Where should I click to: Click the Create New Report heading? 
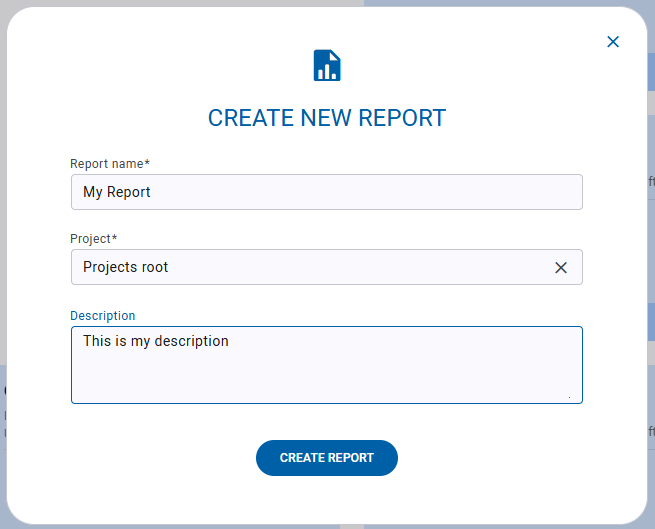pos(327,118)
